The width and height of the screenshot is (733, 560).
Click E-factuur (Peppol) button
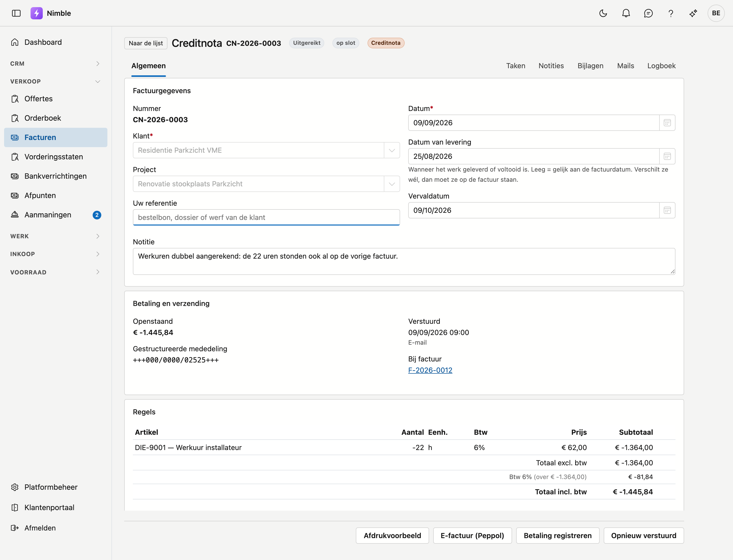coord(472,535)
